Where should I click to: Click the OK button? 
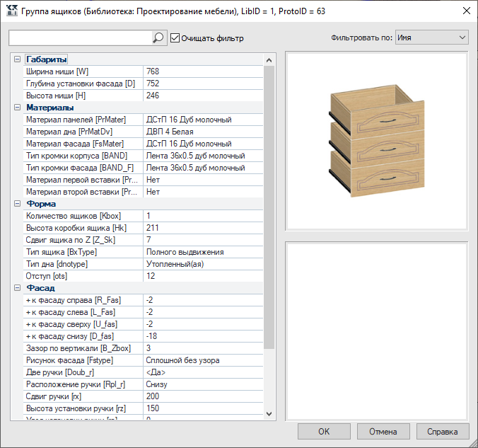click(x=324, y=431)
